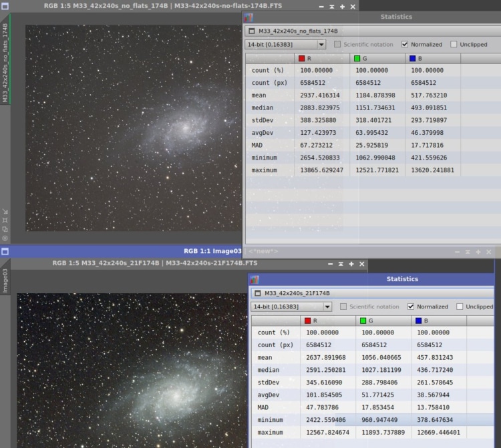This screenshot has width=501, height=448.
Task: Click the RGB 1:1 Image03 title text
Action: pos(212,251)
